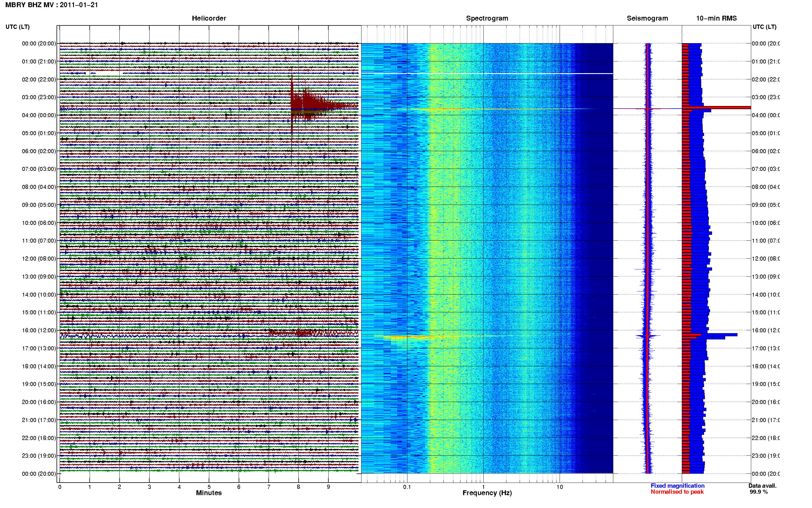Click the 02:00 (22:00) left time label

(39, 79)
